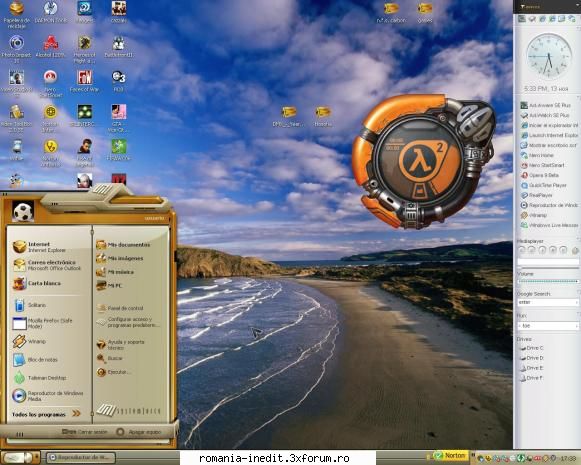Image resolution: width=581 pixels, height=465 pixels.
Task: Open Nero StartSmart desktop shortcut
Action: coord(50,83)
